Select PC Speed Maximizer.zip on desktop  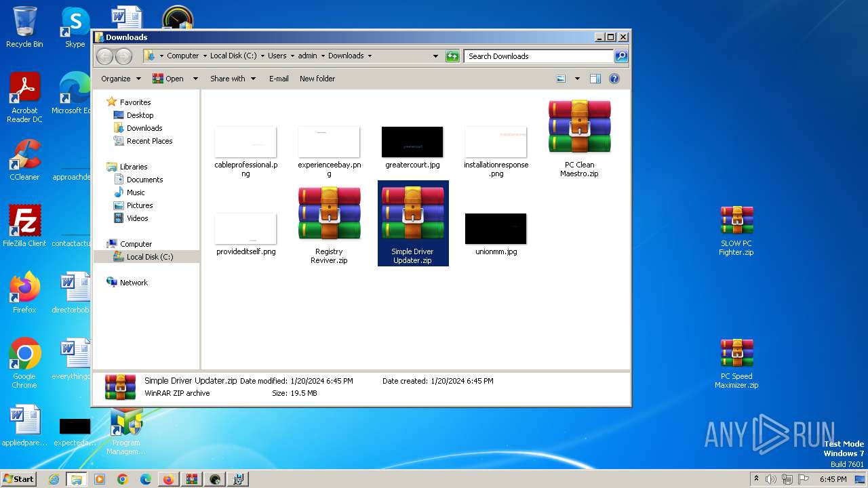pyautogui.click(x=736, y=364)
